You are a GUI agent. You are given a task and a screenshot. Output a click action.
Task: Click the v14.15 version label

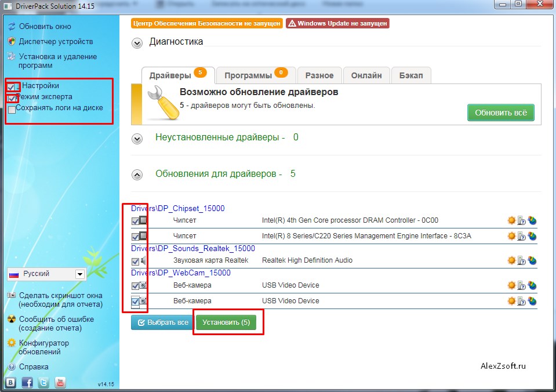click(106, 384)
